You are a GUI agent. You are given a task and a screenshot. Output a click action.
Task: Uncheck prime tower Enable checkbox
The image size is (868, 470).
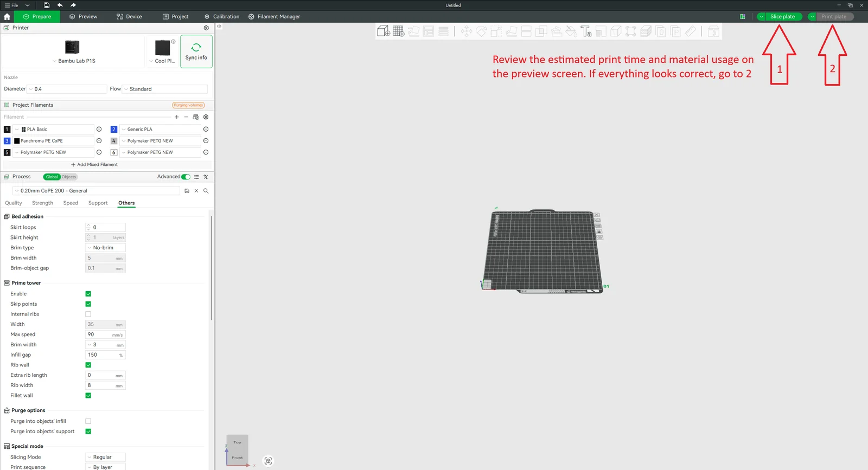pyautogui.click(x=88, y=294)
